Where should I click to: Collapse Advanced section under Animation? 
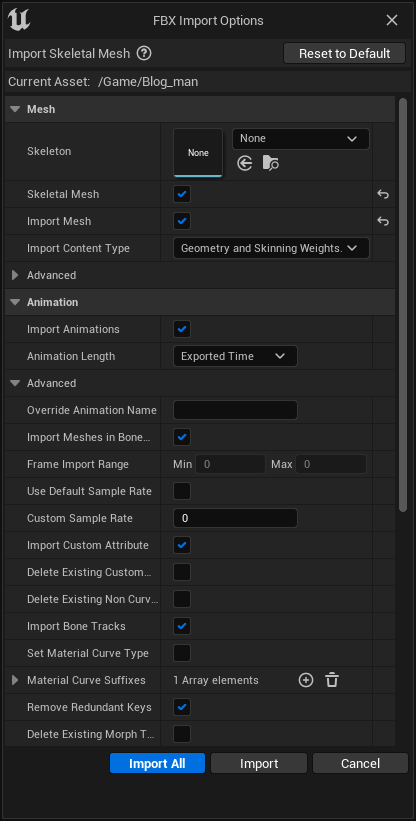tap(16, 383)
